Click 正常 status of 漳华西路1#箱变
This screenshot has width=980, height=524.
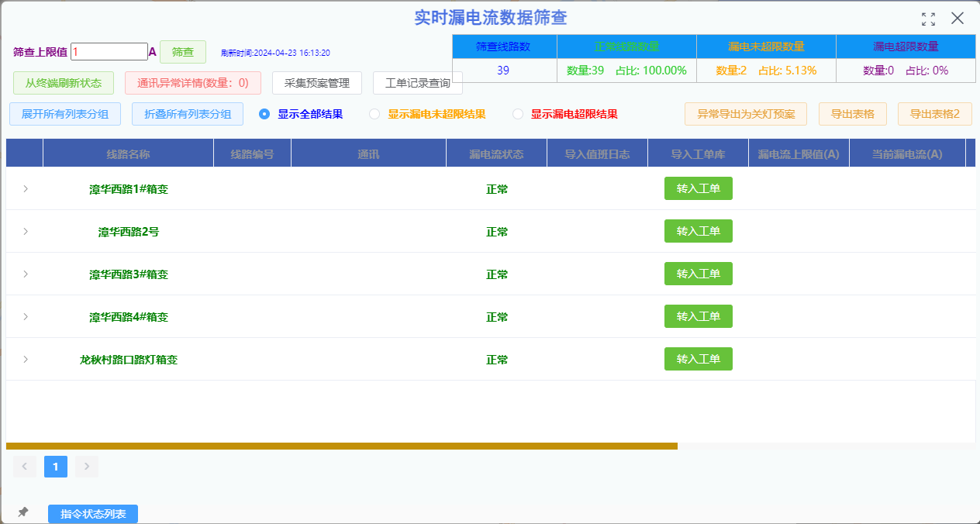coord(497,189)
